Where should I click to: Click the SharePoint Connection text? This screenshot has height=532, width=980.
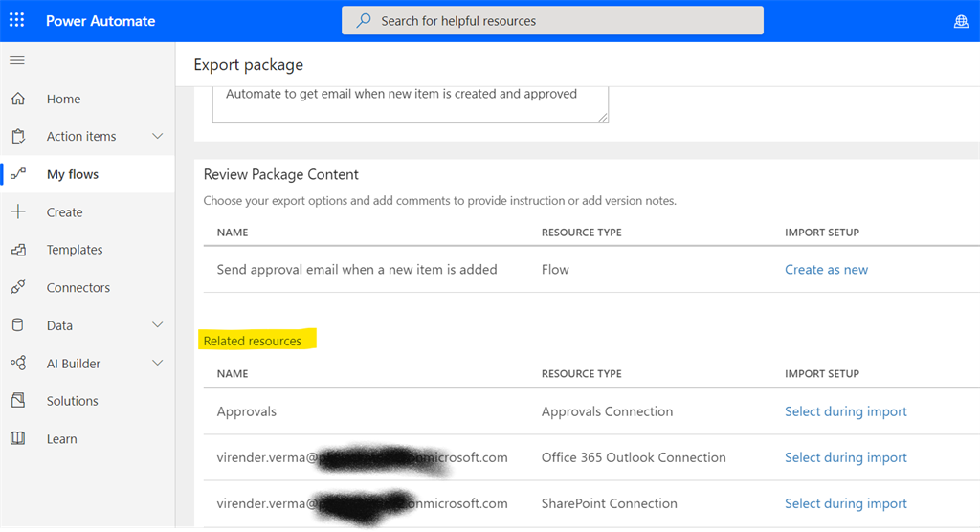point(610,503)
